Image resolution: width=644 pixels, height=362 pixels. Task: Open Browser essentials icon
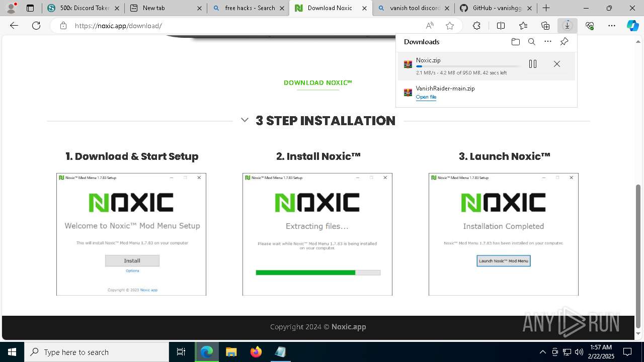tap(590, 26)
